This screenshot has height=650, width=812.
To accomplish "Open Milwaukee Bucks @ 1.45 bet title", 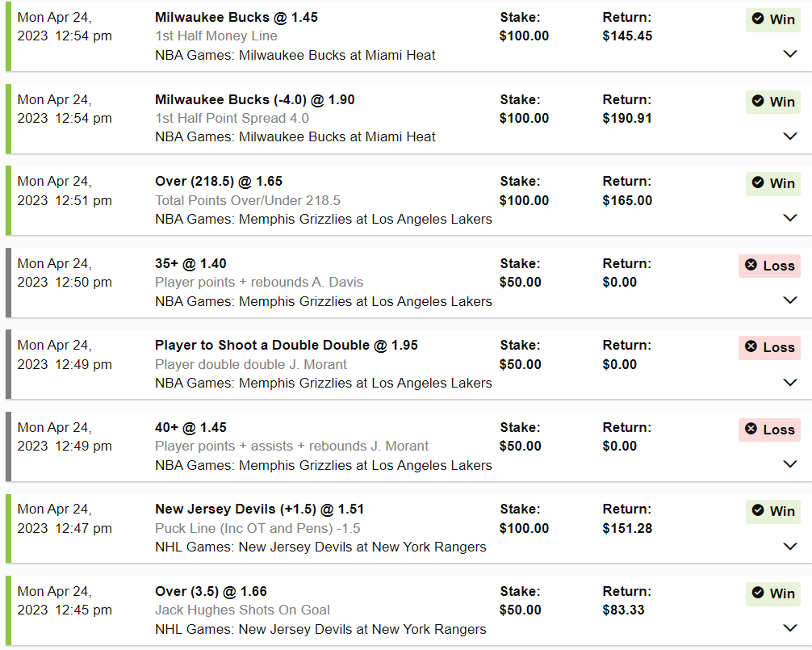I will pos(236,17).
